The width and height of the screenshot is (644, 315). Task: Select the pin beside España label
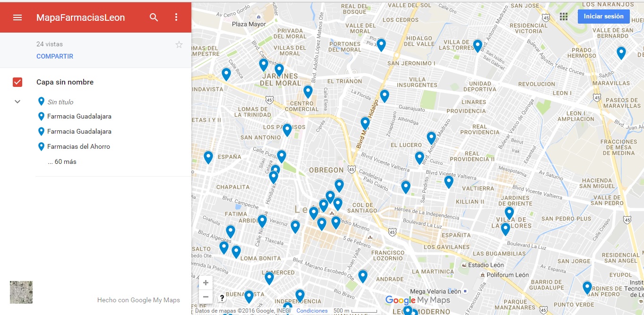tap(208, 157)
